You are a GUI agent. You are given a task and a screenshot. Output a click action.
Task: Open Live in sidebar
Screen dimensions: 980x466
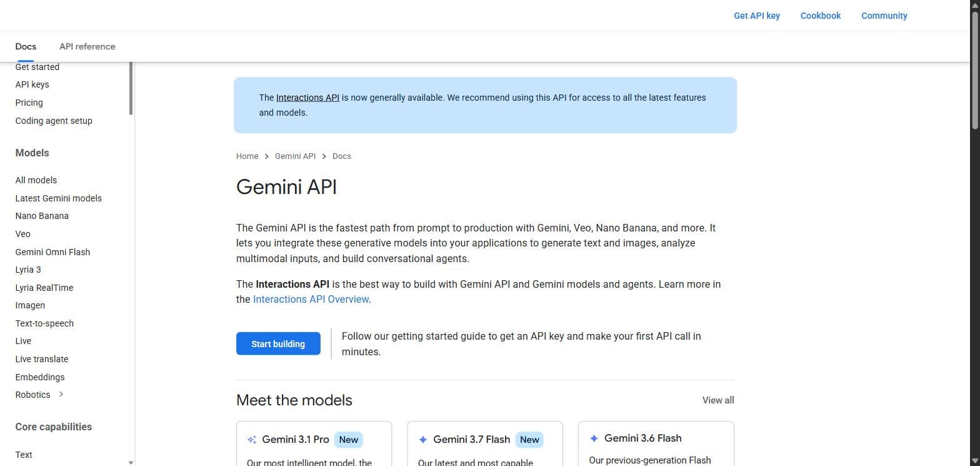tap(23, 341)
